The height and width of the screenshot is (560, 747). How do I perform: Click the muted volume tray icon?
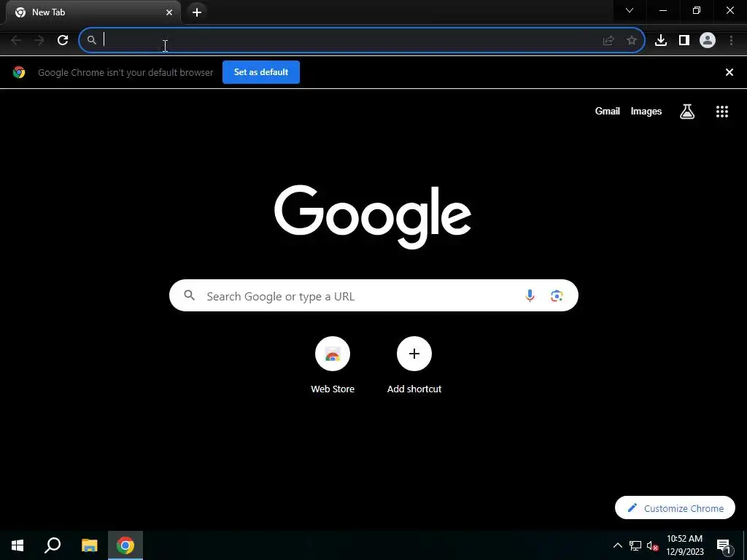[x=653, y=545]
